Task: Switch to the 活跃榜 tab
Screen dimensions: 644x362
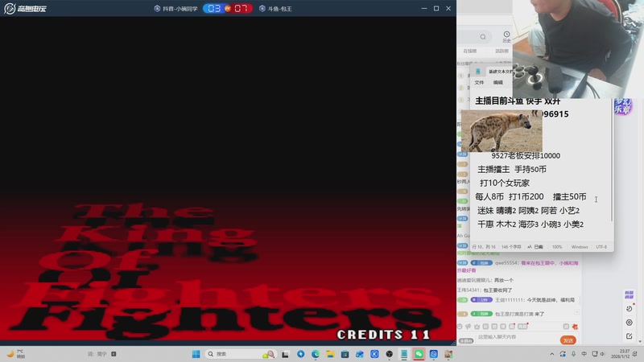Action: (502, 51)
